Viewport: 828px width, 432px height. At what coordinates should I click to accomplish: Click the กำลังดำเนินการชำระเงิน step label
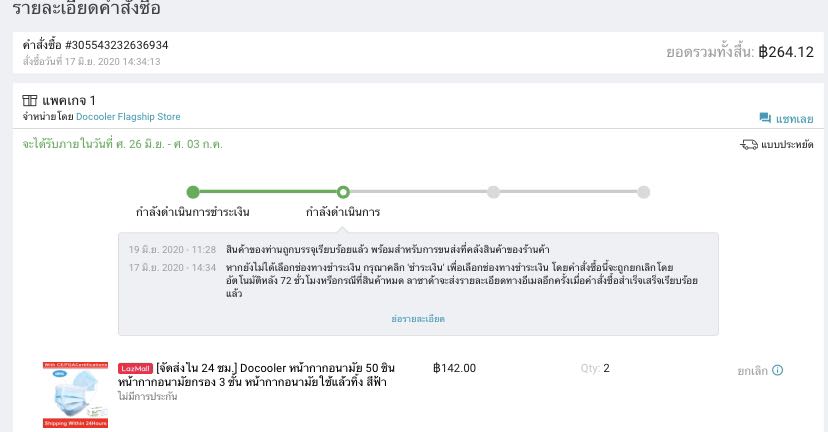(x=193, y=212)
